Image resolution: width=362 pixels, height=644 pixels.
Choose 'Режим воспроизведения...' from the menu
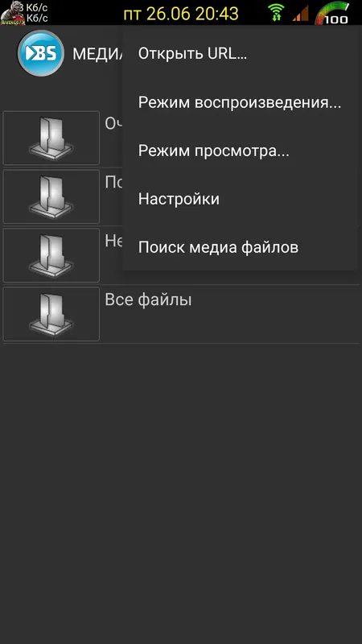tap(239, 102)
